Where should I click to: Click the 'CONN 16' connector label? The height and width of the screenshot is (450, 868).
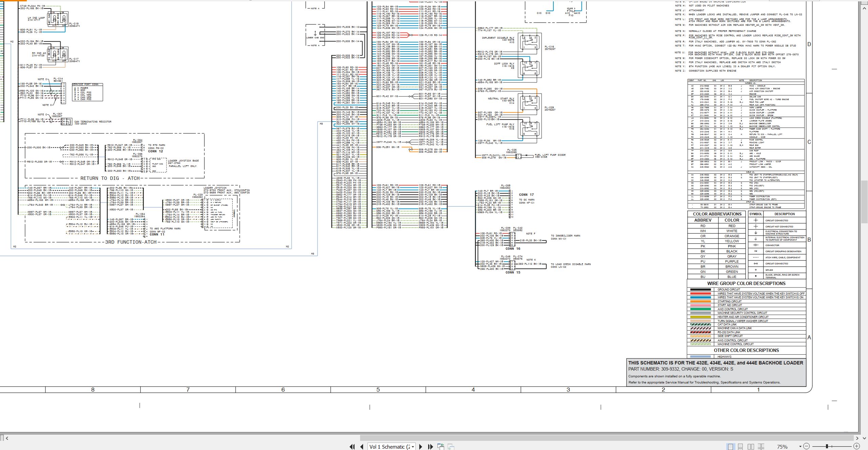pyautogui.click(x=513, y=249)
